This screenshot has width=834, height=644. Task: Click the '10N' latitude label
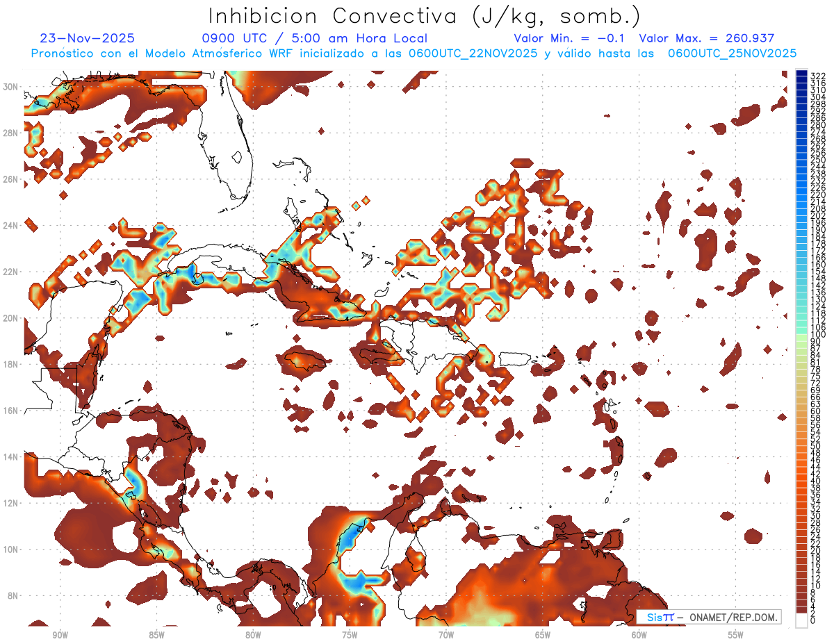click(12, 549)
